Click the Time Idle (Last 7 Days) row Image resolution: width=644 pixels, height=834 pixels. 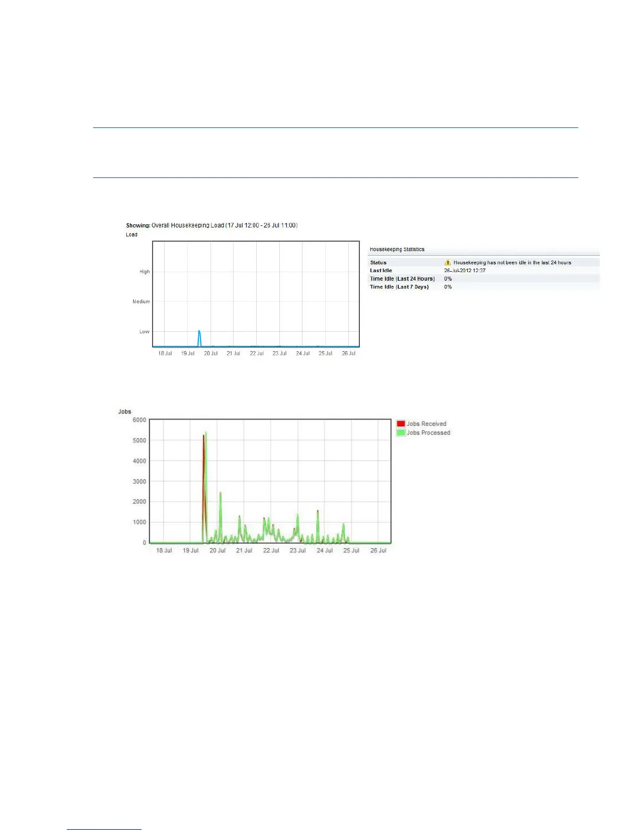[484, 287]
